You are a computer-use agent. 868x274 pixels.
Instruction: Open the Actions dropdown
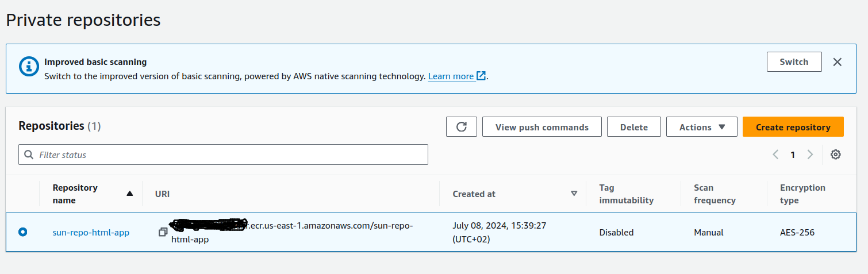click(x=701, y=127)
